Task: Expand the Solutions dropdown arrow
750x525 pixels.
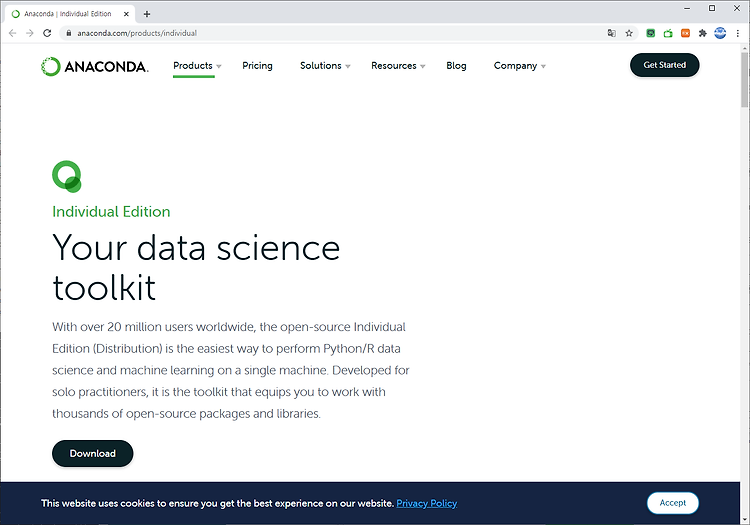Action: 348,66
